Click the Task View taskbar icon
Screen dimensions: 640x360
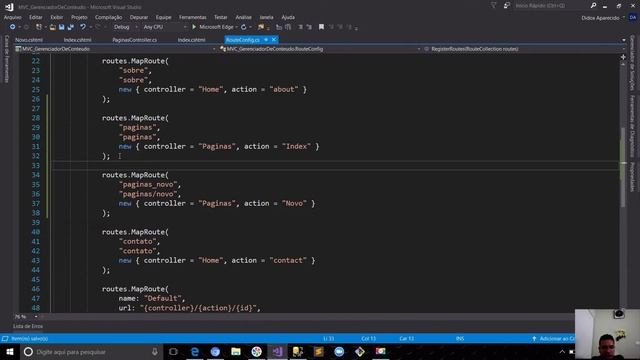coord(173,351)
